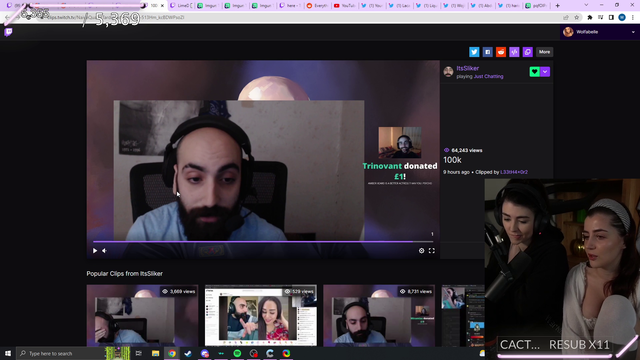Image resolution: width=640 pixels, height=360 pixels.
Task: Click the Wolfabelle profile avatar
Action: [x=568, y=32]
